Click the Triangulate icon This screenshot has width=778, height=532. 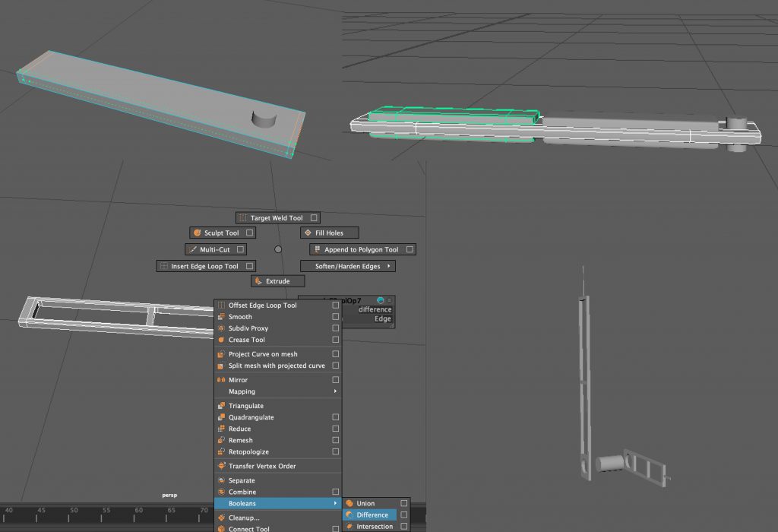coord(221,405)
